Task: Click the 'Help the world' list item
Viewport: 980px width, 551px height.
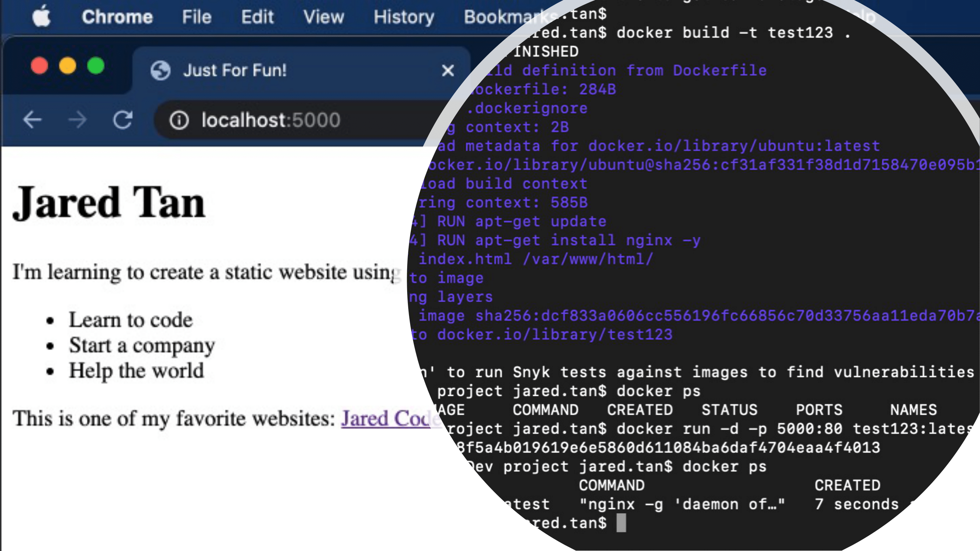Action: pyautogui.click(x=136, y=370)
